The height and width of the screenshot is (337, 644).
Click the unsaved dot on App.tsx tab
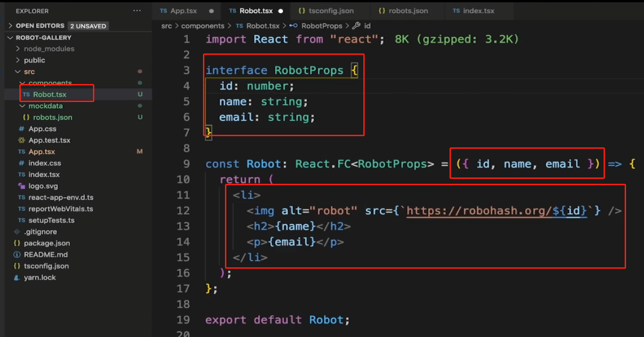click(212, 11)
